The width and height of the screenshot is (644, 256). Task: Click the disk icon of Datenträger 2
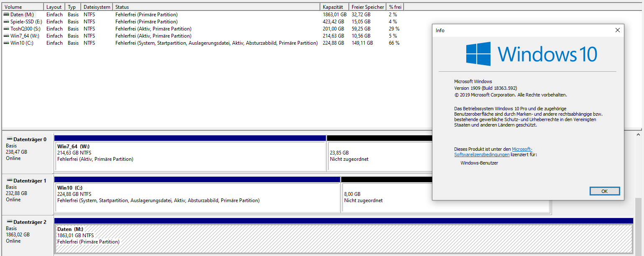9,222
